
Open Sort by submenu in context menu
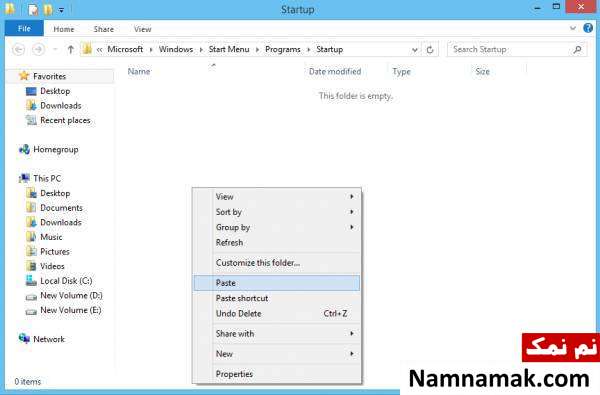tap(277, 212)
